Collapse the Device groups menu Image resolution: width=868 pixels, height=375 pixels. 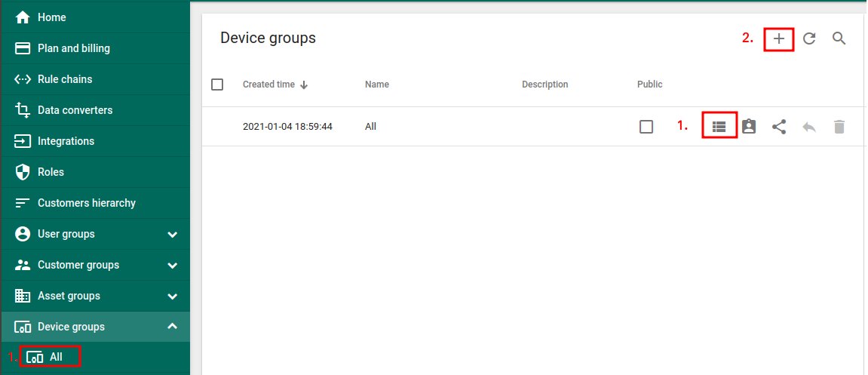pyautogui.click(x=172, y=327)
